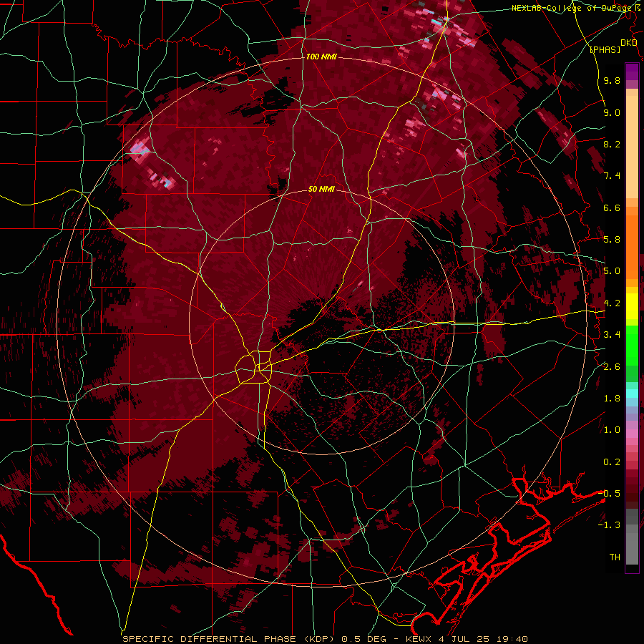
Task: Pick the 5.8 scale value
Action: (x=612, y=240)
